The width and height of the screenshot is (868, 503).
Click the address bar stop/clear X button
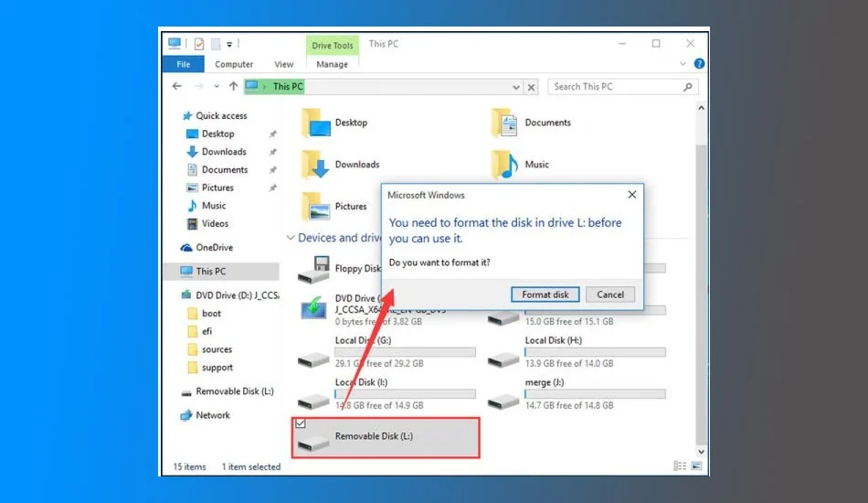(x=531, y=87)
